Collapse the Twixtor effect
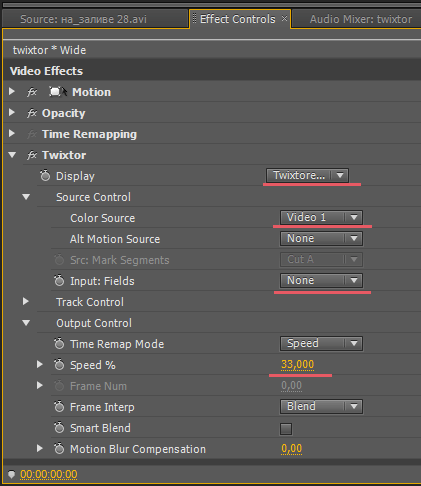421x486 pixels. [12, 155]
